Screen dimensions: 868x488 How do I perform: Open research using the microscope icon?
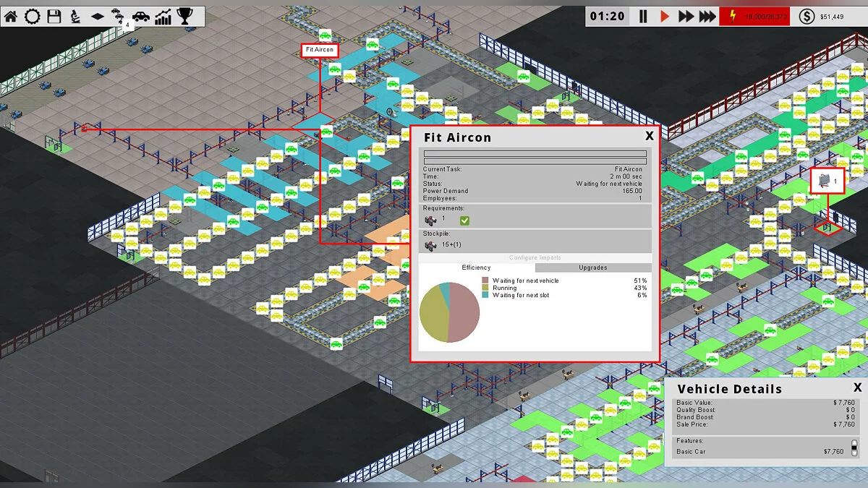[x=75, y=17]
